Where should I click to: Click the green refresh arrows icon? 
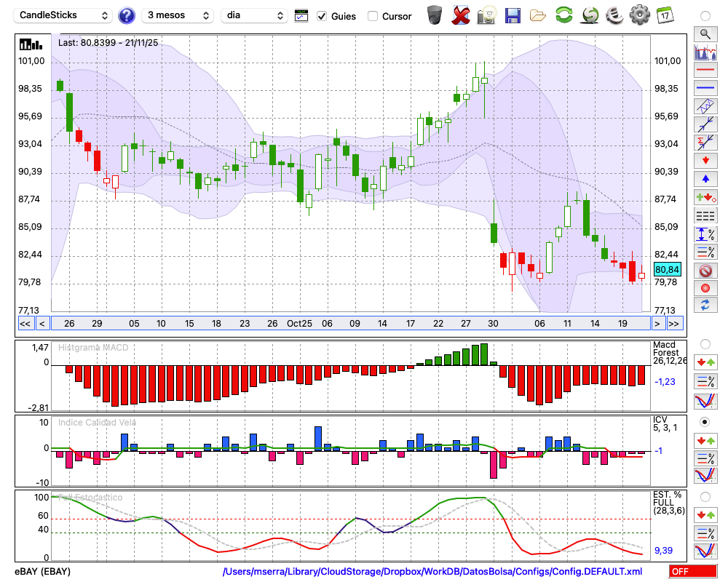click(563, 15)
